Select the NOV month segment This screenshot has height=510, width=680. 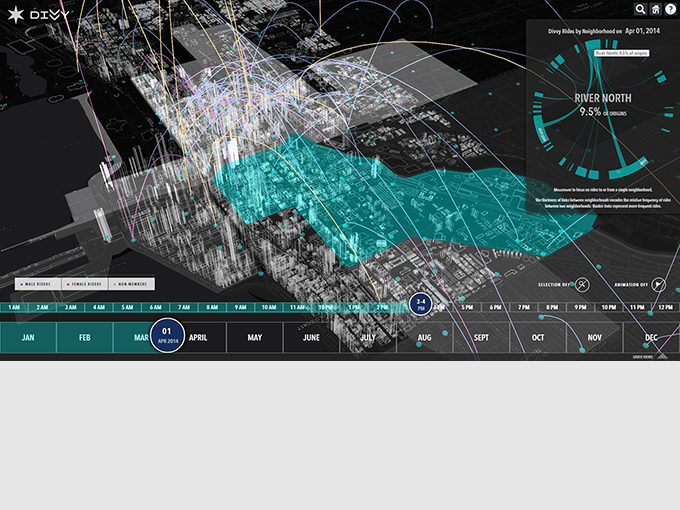pyautogui.click(x=595, y=337)
